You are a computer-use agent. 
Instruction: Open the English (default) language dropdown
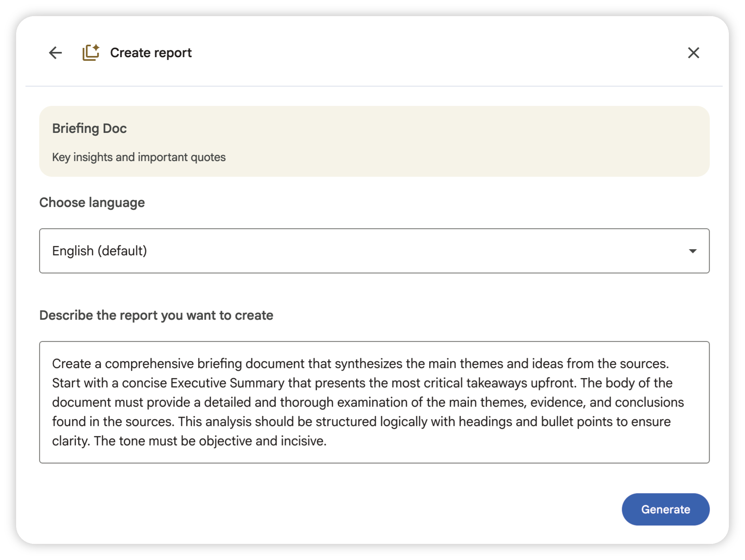pyautogui.click(x=374, y=251)
